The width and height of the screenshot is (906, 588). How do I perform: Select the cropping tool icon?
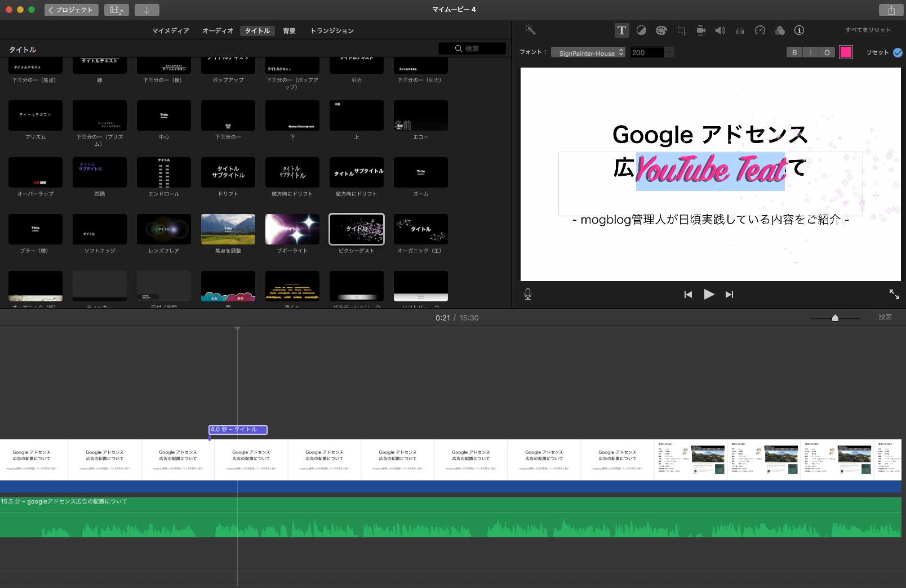coord(681,30)
